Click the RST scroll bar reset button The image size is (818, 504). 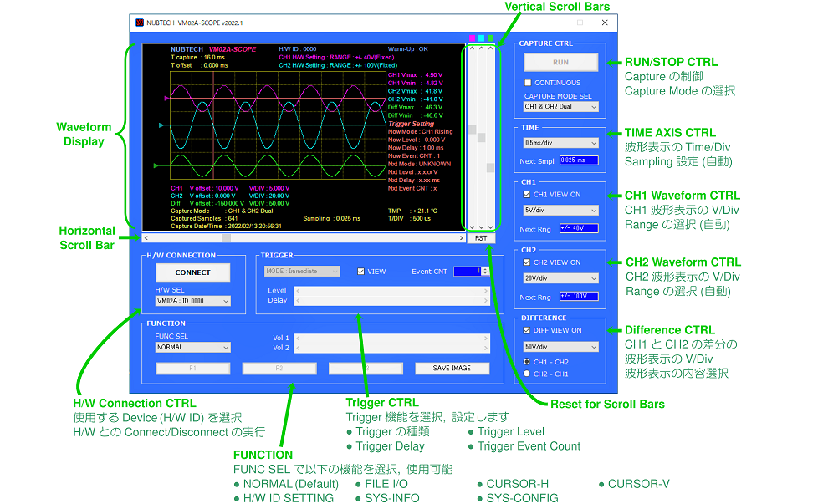[481, 238]
